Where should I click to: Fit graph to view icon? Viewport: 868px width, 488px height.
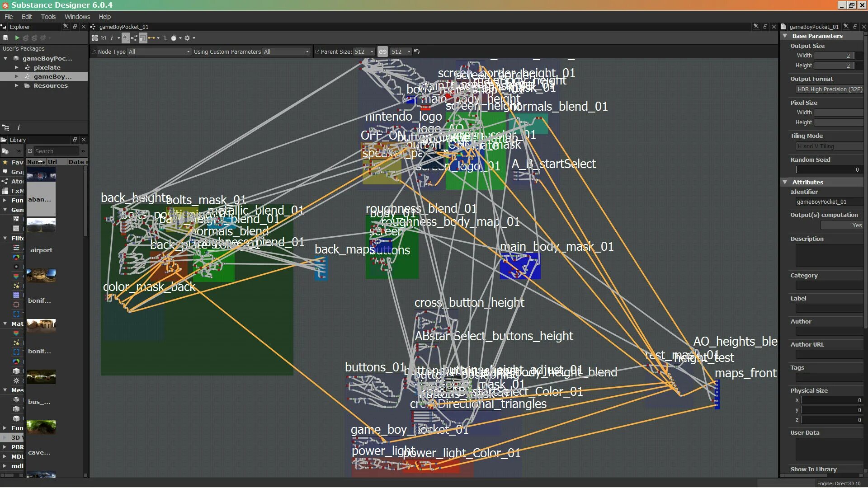(95, 38)
